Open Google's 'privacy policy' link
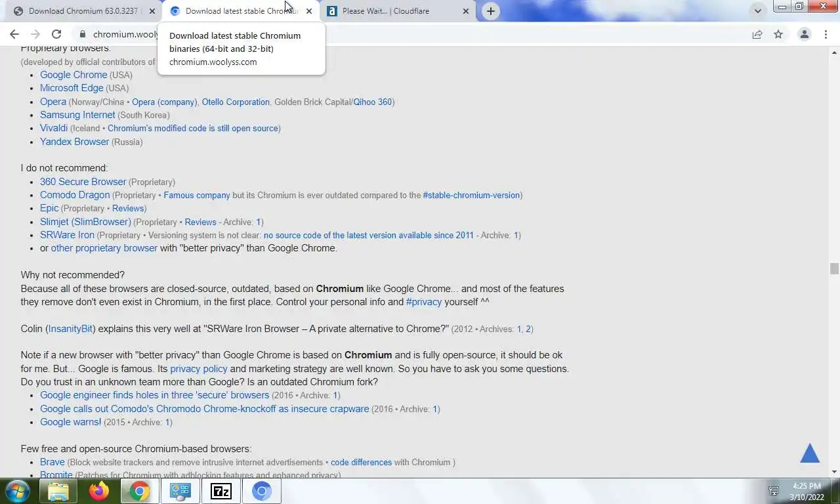 [x=199, y=369]
